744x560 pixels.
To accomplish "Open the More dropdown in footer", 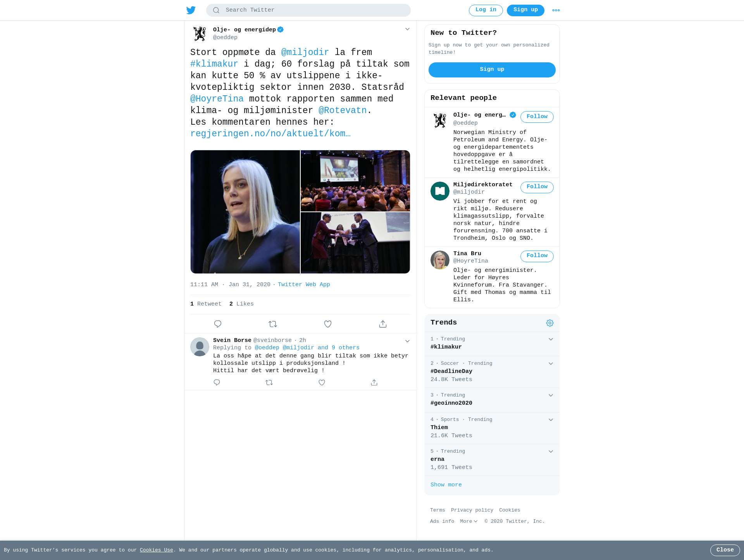I will coord(469,521).
